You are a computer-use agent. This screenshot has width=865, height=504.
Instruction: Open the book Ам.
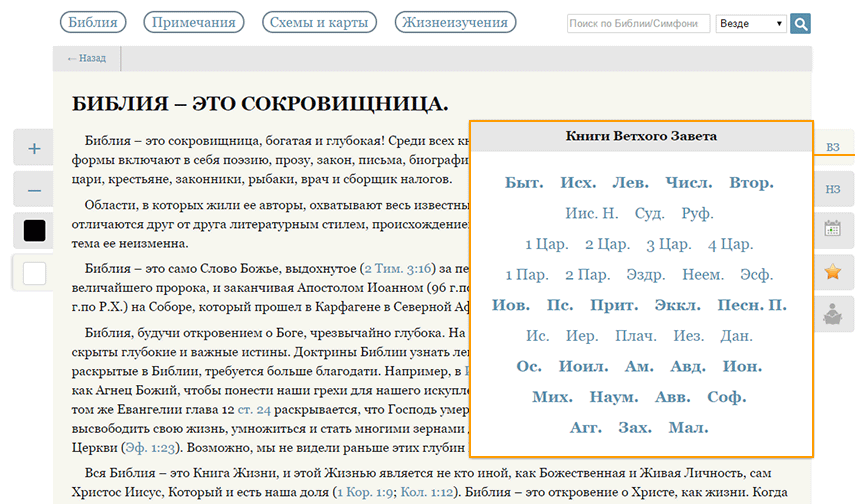pos(639,366)
